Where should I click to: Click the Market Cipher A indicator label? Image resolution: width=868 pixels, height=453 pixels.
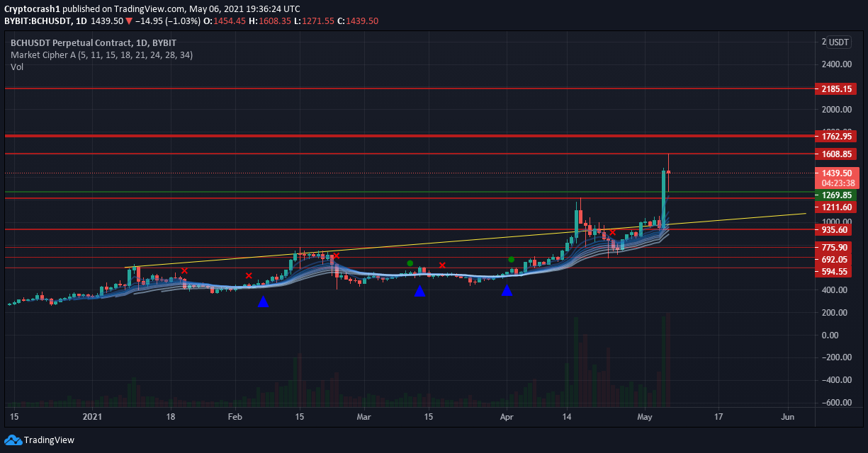[101, 55]
